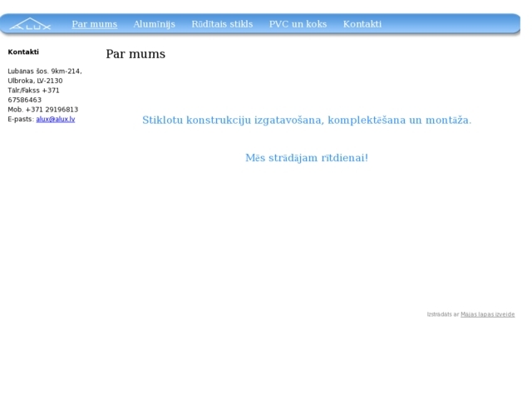532x399 pixels.
Task: Click the Mob. +371 29196813 phone line
Action: click(x=43, y=110)
